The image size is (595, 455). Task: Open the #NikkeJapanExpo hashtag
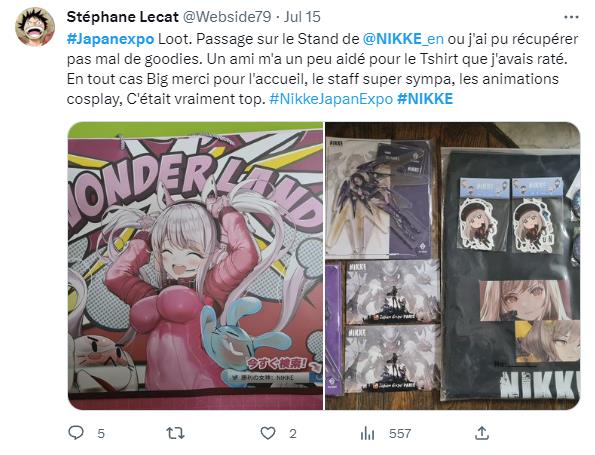[x=331, y=99]
